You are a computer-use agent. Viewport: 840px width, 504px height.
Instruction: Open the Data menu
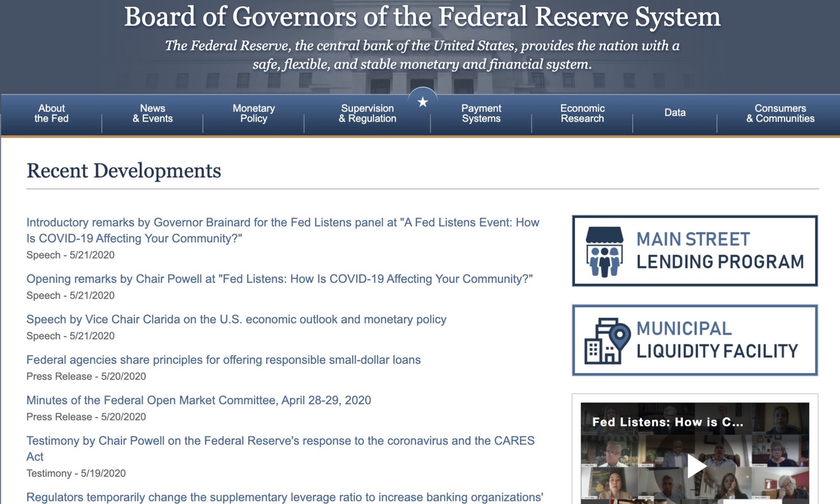(x=675, y=113)
